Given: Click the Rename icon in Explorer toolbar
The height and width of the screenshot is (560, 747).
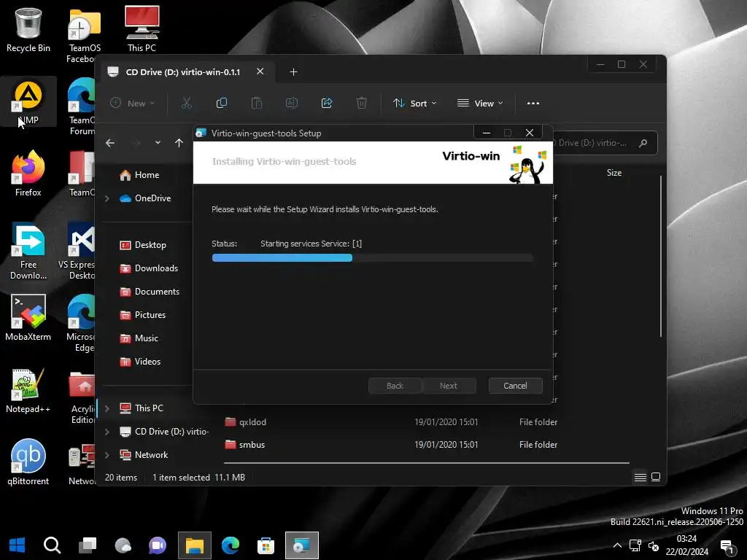Looking at the screenshot, I should [x=292, y=103].
